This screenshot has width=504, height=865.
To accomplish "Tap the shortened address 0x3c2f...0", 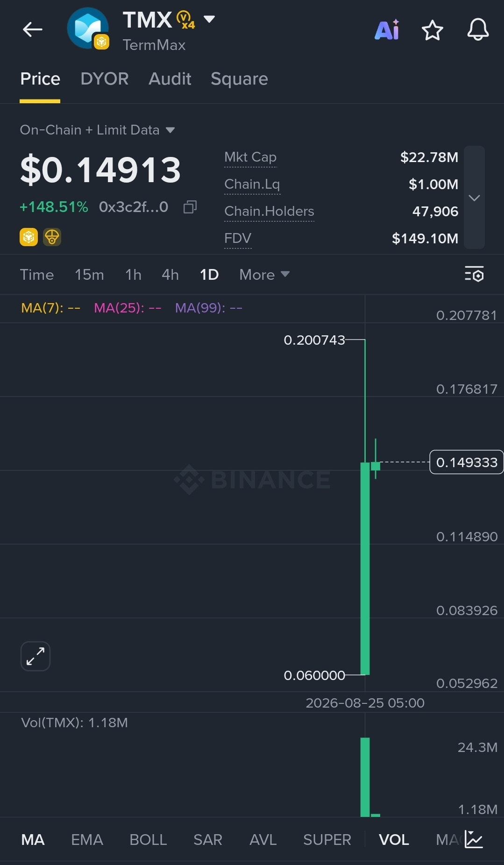I will pyautogui.click(x=134, y=207).
